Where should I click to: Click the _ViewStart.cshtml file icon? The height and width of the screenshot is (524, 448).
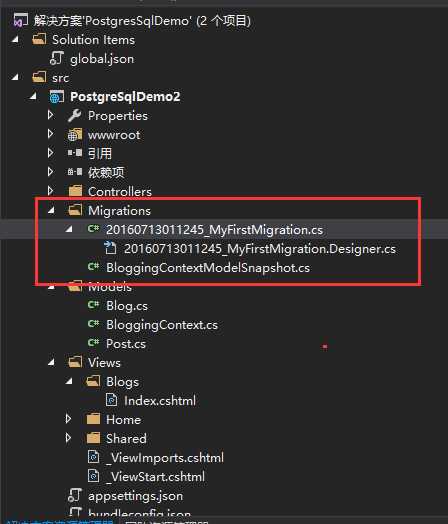(x=93, y=476)
